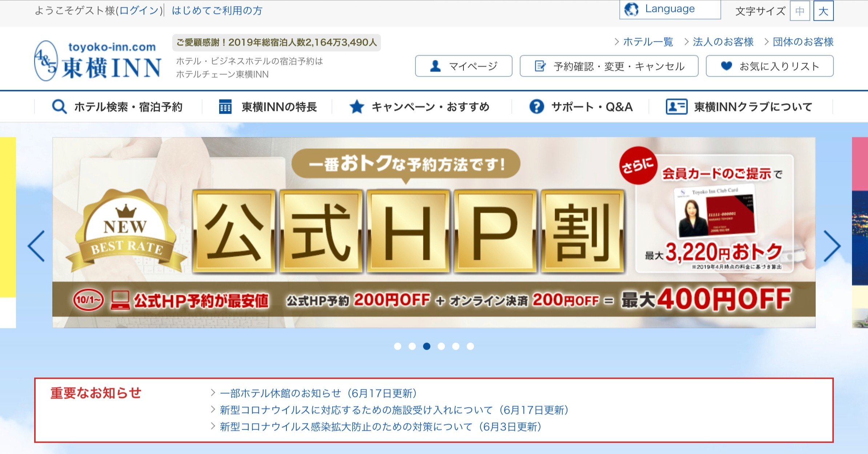Set text size to 大
This screenshot has width=868, height=454.
tap(823, 11)
